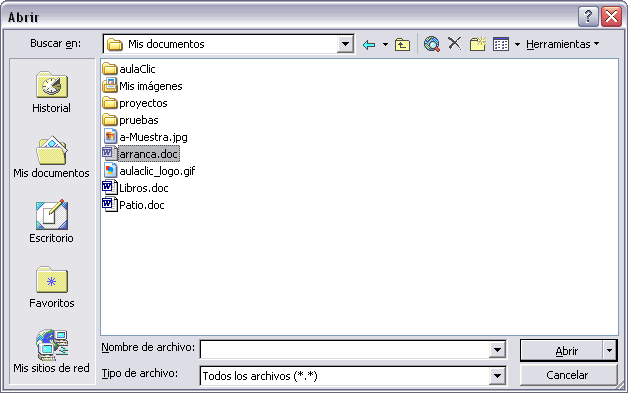Open the Views dropdown arrow
The height and width of the screenshot is (393, 628).
click(x=517, y=44)
